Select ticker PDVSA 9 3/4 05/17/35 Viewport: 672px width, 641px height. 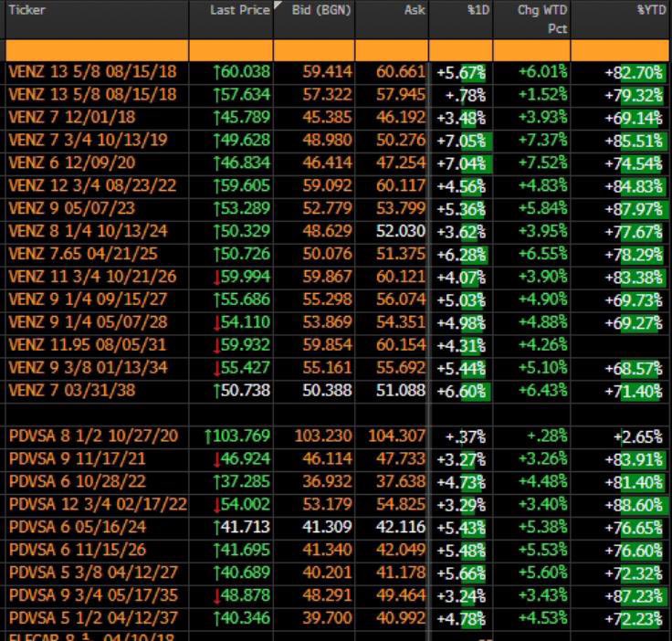[93, 594]
